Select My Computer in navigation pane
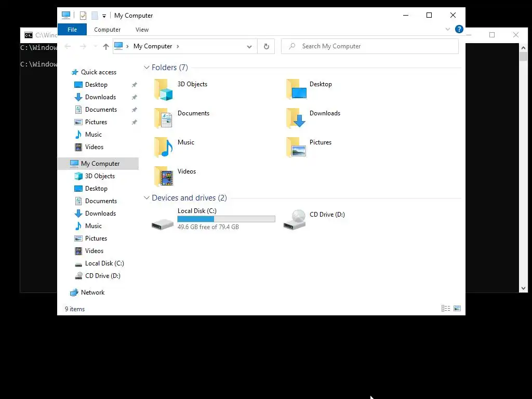Image resolution: width=532 pixels, height=399 pixels. [x=98, y=164]
